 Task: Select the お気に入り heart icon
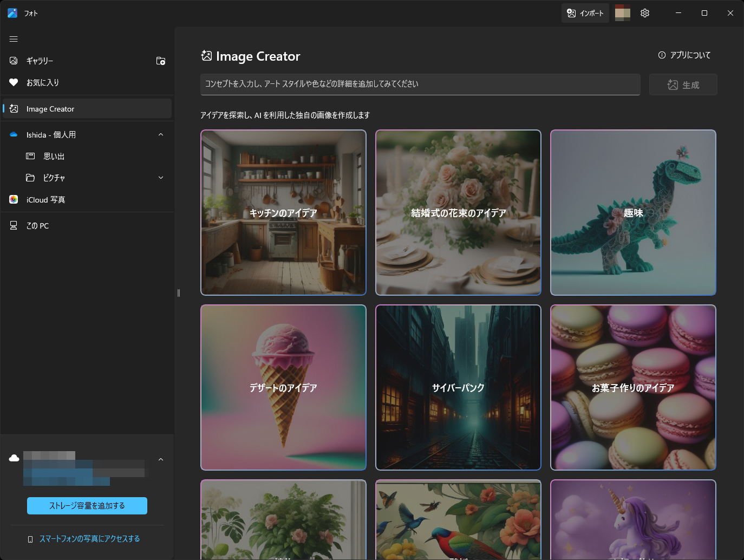(14, 82)
